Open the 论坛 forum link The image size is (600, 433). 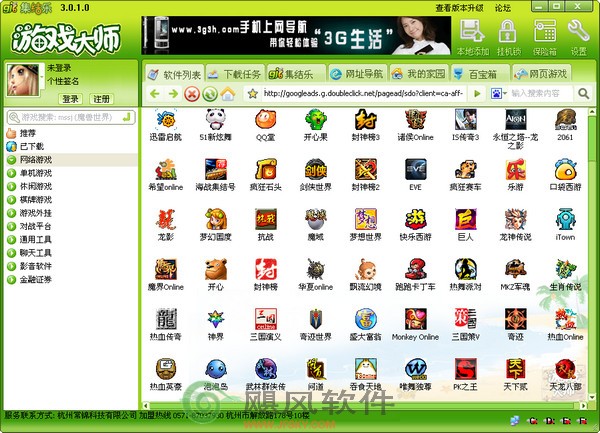point(502,8)
